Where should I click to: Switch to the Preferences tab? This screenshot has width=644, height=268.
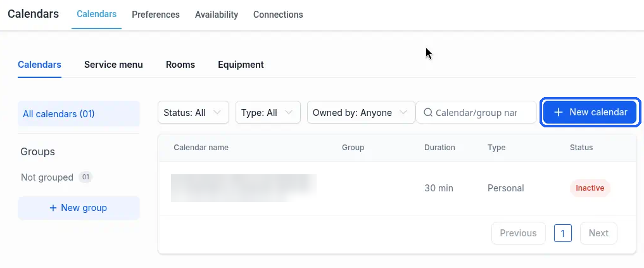(x=156, y=15)
